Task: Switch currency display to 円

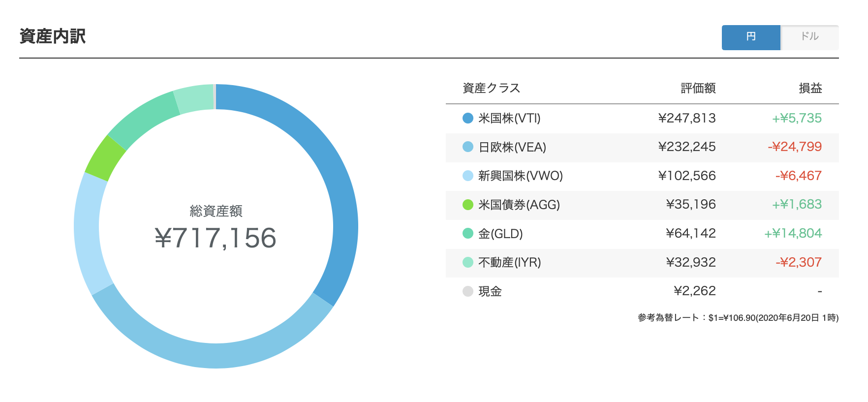Action: tap(751, 37)
